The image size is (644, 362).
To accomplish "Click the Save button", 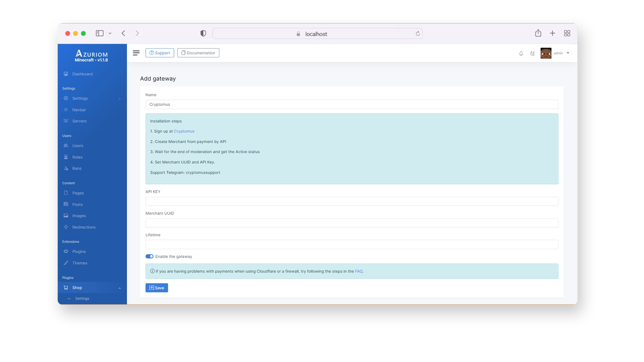I will click(x=157, y=288).
